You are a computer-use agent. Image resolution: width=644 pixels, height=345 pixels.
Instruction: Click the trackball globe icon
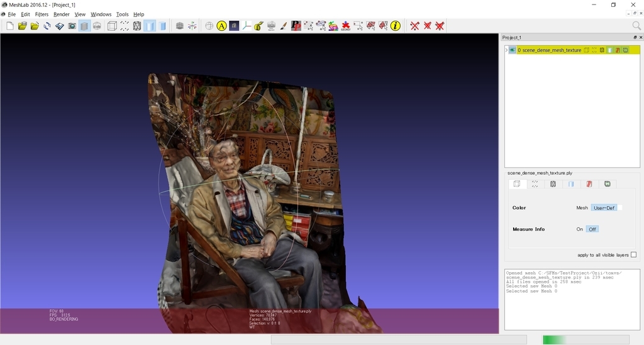coord(209,26)
